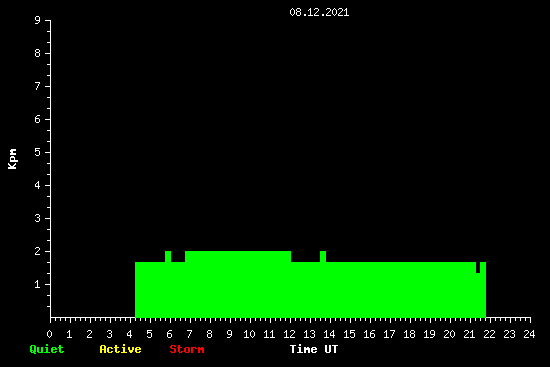Select the green Quiet legend label
The width and height of the screenshot is (550, 367).
coord(47,349)
